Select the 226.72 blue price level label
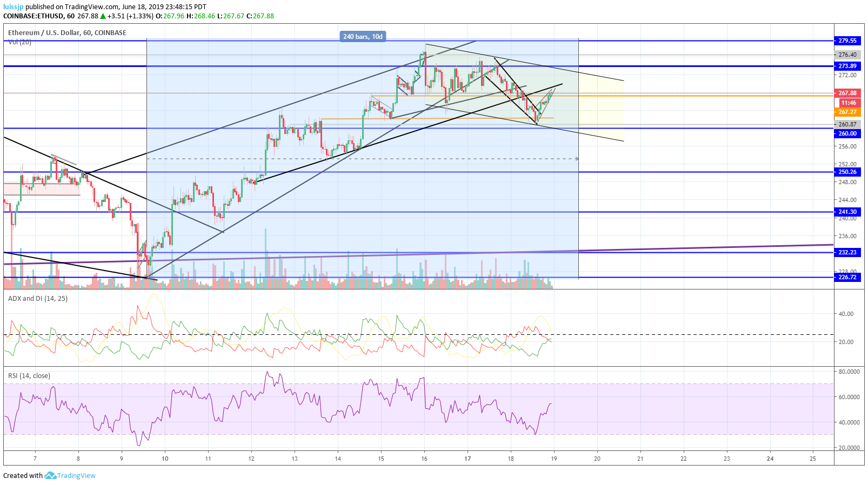This screenshot has height=485, width=868. coord(847,277)
